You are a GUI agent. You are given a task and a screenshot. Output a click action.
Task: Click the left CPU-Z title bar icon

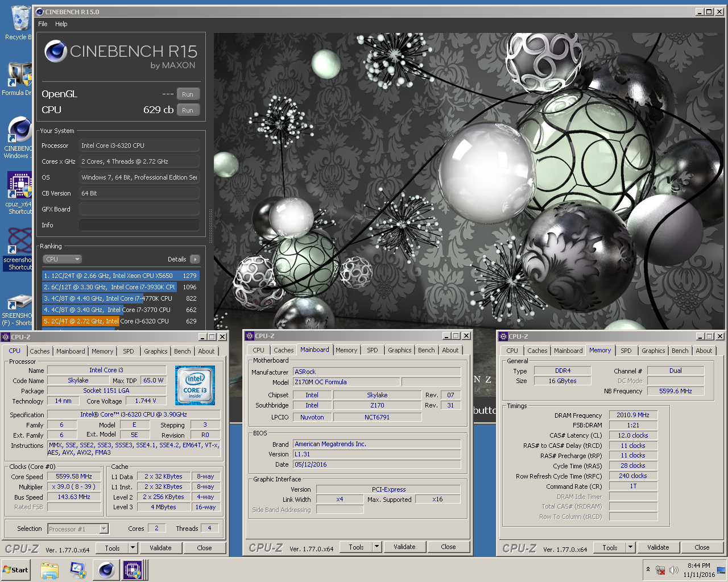click(6, 336)
